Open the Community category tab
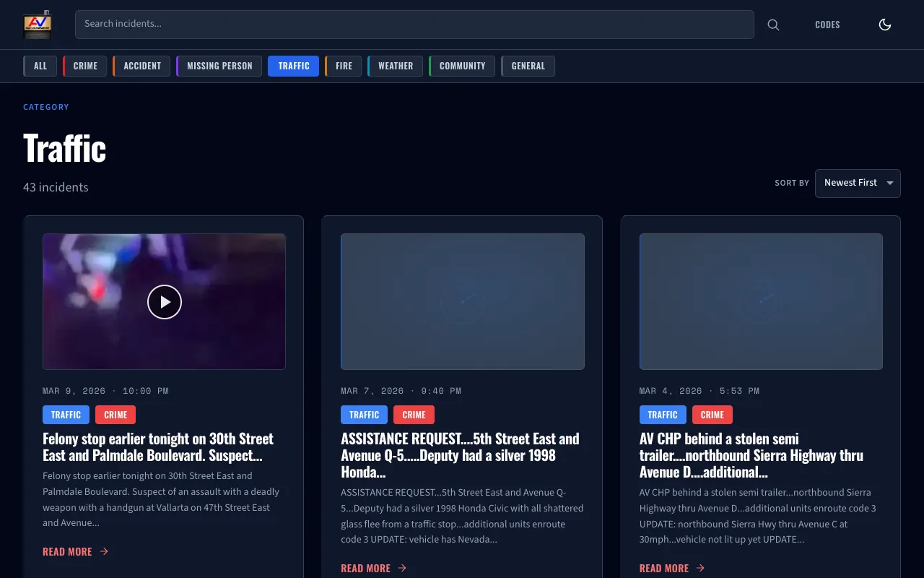The width and height of the screenshot is (924, 578). pyautogui.click(x=462, y=66)
